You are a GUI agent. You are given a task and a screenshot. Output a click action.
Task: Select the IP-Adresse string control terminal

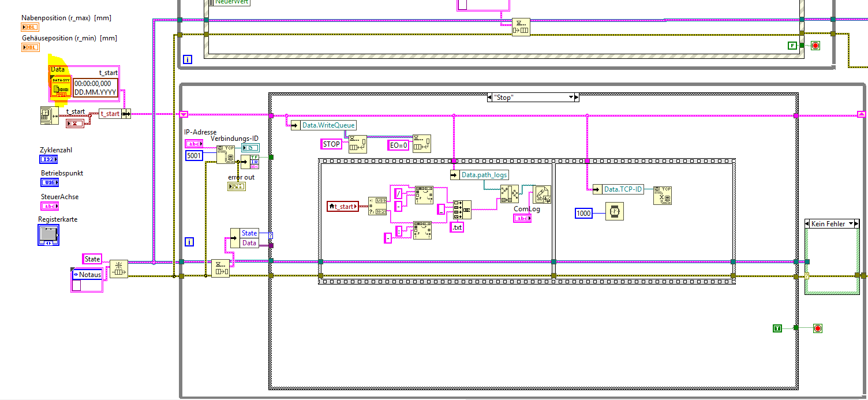[x=194, y=144]
